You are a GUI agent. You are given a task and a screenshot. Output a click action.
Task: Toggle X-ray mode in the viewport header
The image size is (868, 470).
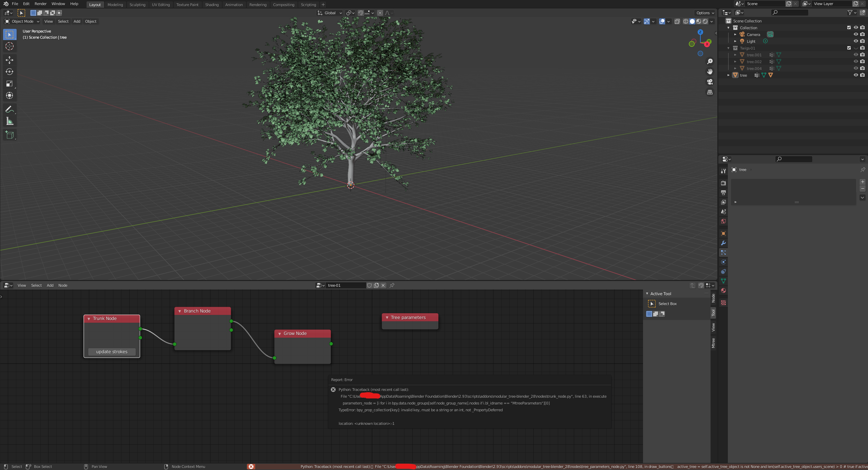pyautogui.click(x=678, y=21)
